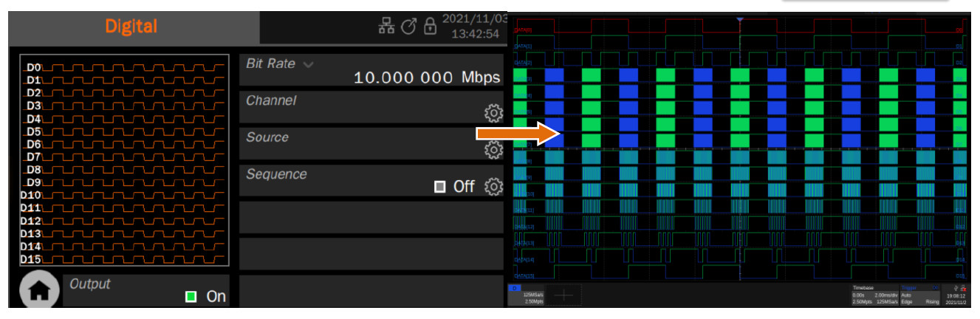Screen dimensions: 980x319
Task: Click the lock icon in header
Action: point(430,27)
